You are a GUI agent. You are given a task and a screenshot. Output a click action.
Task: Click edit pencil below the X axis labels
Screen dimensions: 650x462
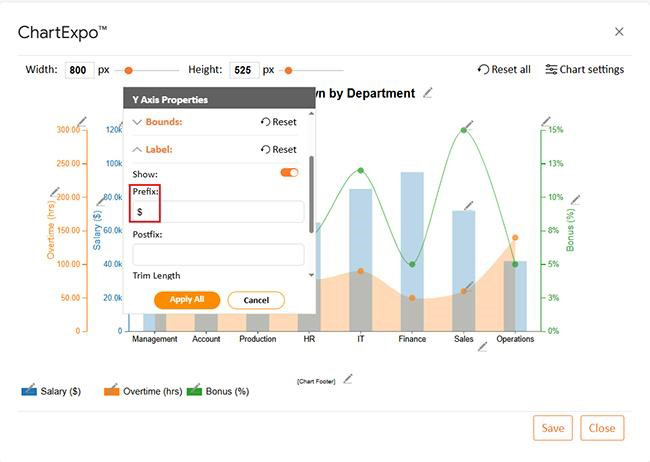click(x=482, y=347)
